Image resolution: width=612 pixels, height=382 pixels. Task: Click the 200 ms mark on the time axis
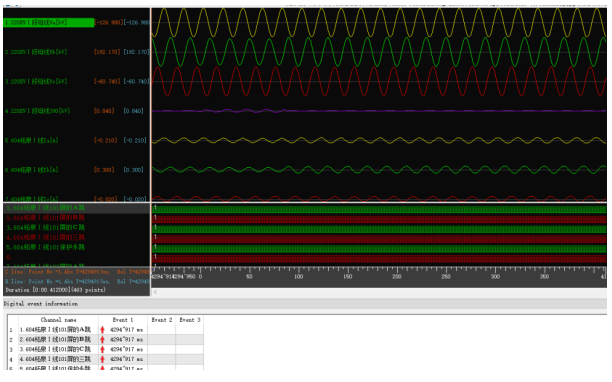tap(397, 276)
